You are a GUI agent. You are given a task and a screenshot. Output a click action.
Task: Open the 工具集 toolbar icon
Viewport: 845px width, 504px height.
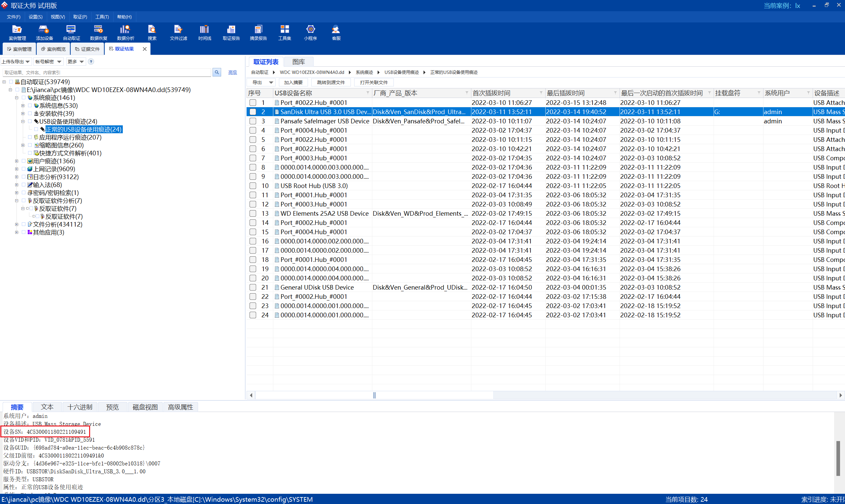point(285,33)
